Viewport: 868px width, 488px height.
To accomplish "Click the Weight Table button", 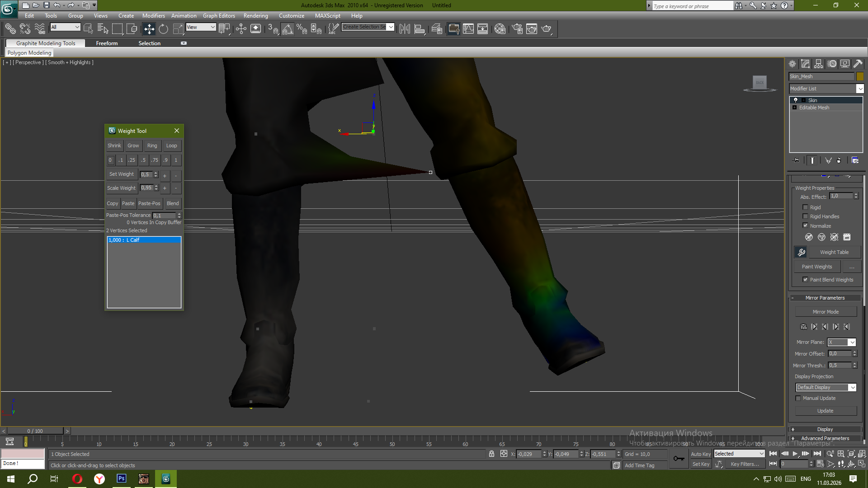I will [x=834, y=252].
